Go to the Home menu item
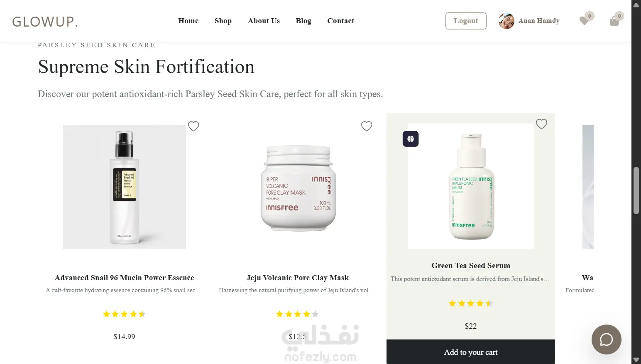The height and width of the screenshot is (364, 641). pyautogui.click(x=188, y=21)
